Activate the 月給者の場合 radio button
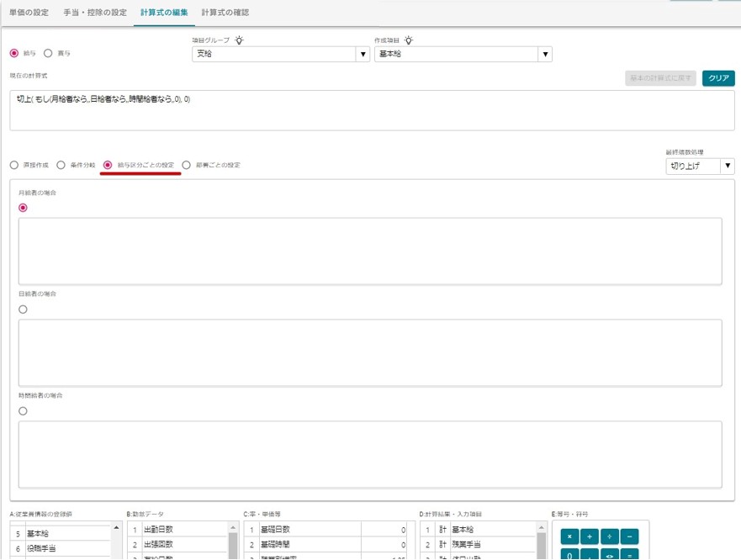This screenshot has height=560, width=741. click(23, 208)
